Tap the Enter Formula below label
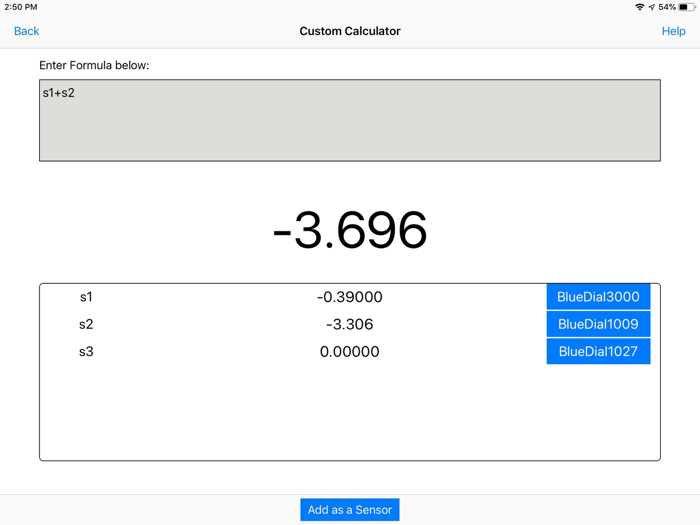 [94, 65]
